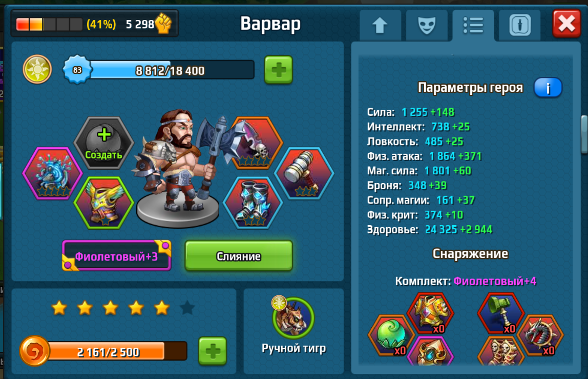Select the winged golden helmet item
The height and width of the screenshot is (379, 588).
tap(104, 203)
